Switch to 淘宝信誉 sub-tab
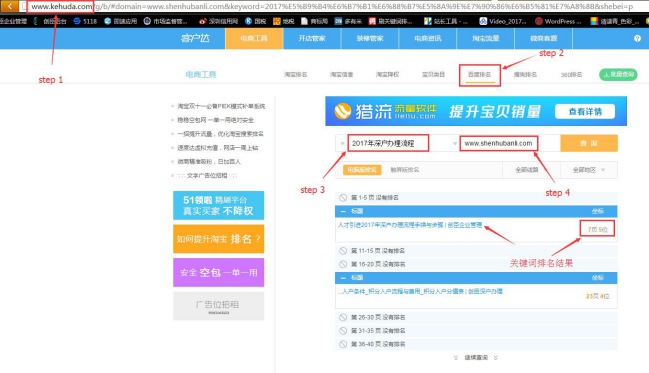The height and width of the screenshot is (373, 649). pos(341,75)
